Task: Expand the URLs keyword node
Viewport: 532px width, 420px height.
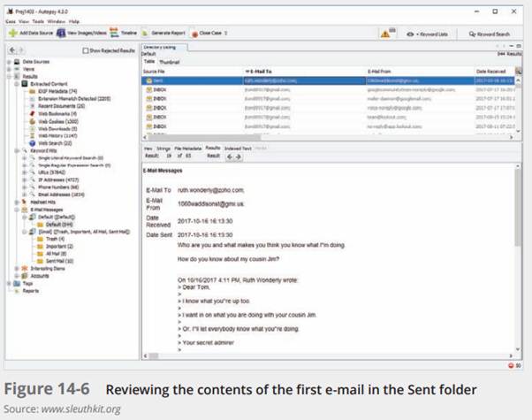Action: [24, 172]
